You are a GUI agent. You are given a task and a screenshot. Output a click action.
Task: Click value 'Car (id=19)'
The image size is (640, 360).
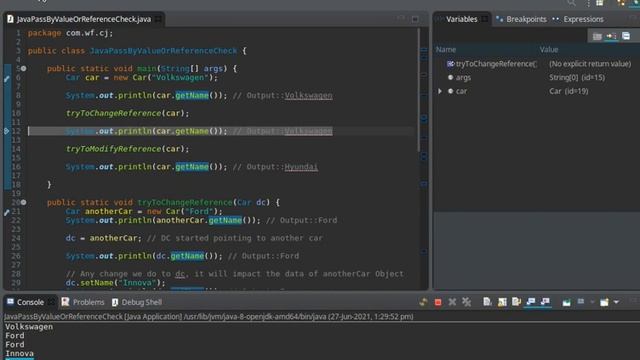pyautogui.click(x=569, y=91)
